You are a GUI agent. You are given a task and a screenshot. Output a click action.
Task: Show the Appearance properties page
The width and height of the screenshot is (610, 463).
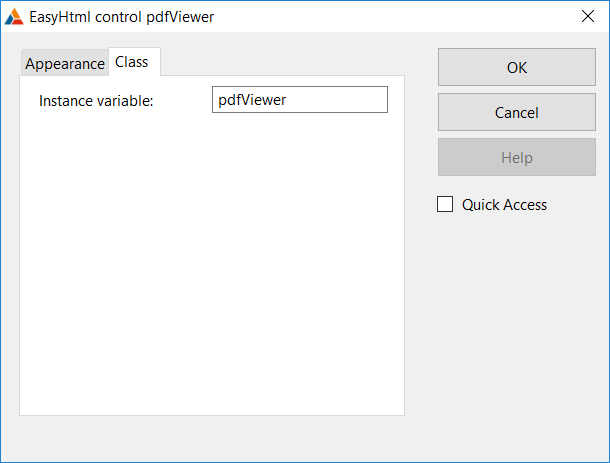click(x=65, y=63)
